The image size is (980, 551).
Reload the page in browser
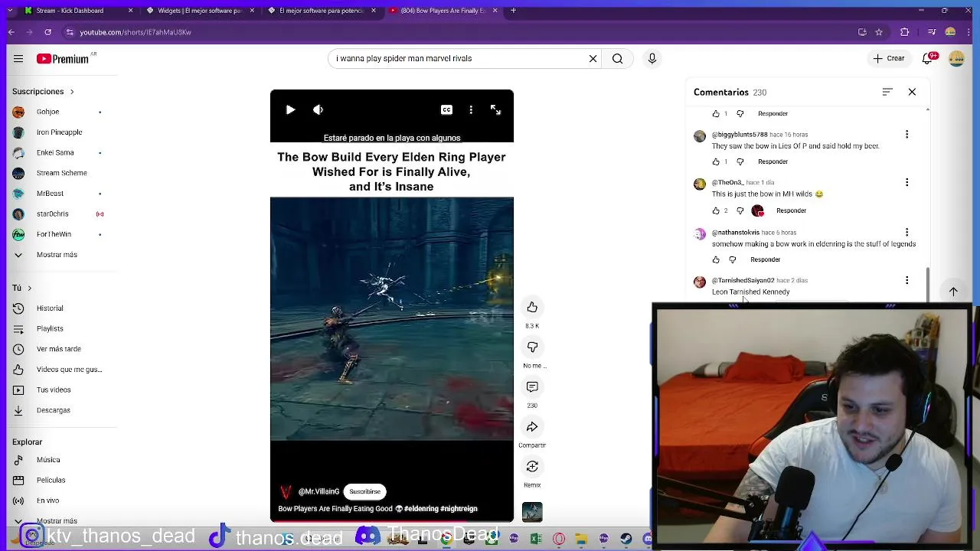(x=47, y=32)
